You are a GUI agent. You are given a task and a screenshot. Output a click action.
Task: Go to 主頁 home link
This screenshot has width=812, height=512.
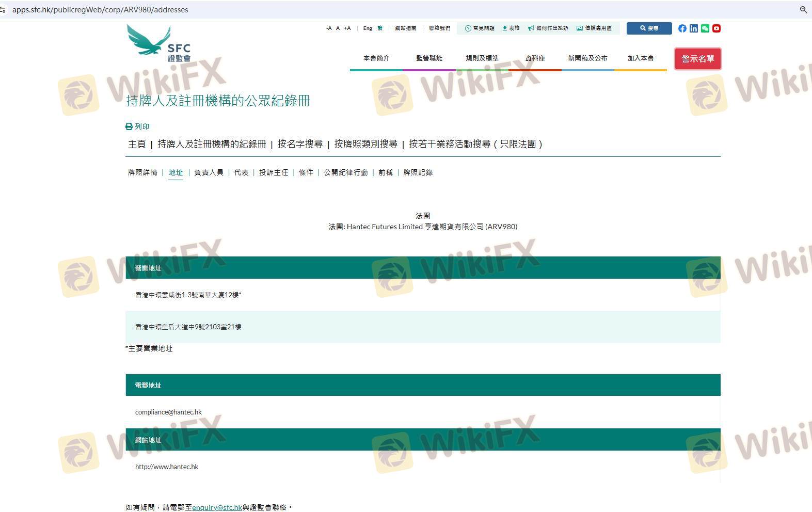tap(137, 144)
